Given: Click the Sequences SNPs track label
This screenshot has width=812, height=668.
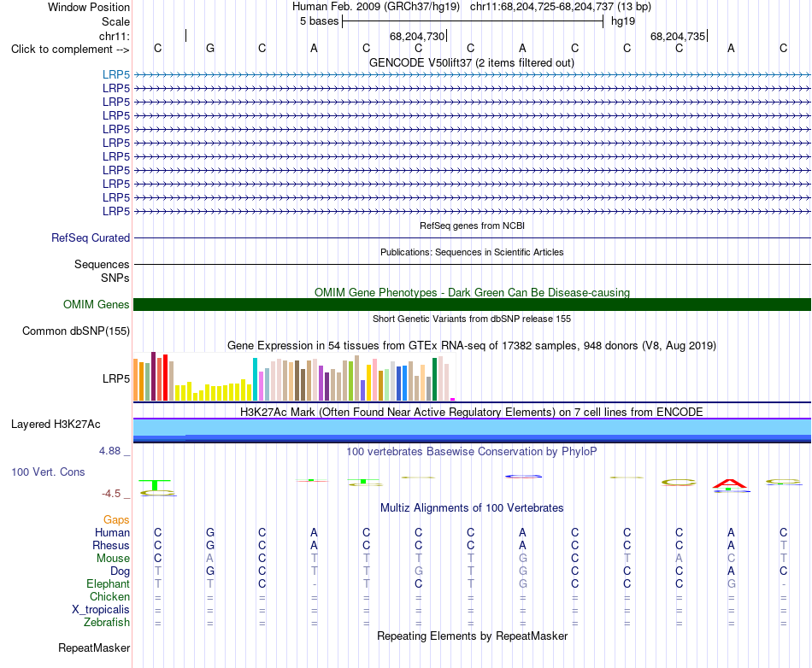Looking at the screenshot, I should tap(102, 271).
